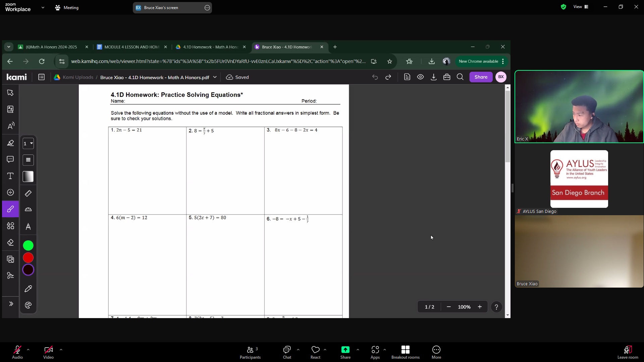Select the Kami eraser tool
The height and width of the screenshot is (362, 644).
10,242
